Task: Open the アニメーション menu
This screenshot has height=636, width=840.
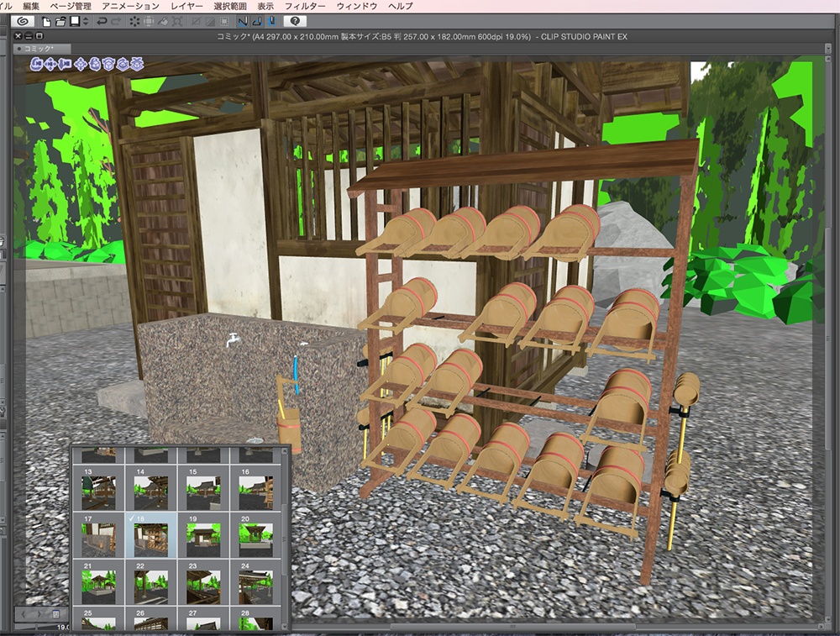Action: (130, 6)
